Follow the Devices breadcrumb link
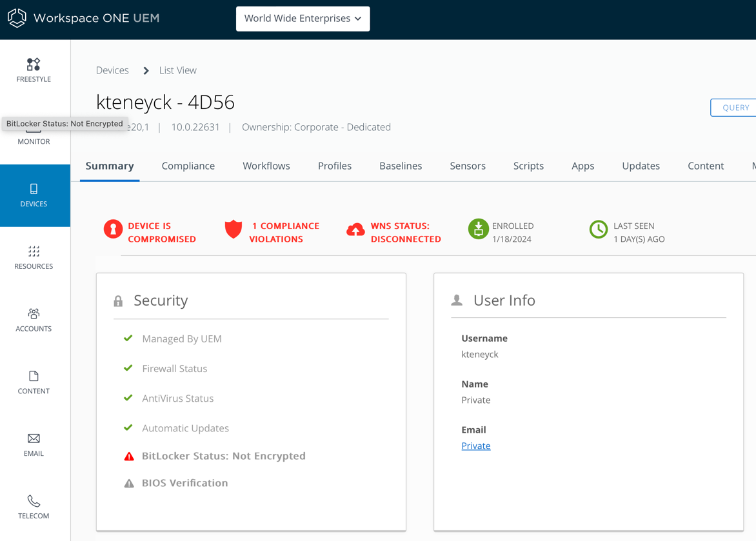Viewport: 756px width, 541px height. point(112,70)
